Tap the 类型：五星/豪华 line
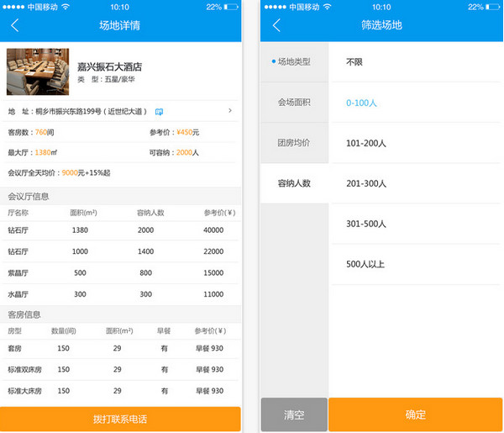This screenshot has width=504, height=433. 106,79
